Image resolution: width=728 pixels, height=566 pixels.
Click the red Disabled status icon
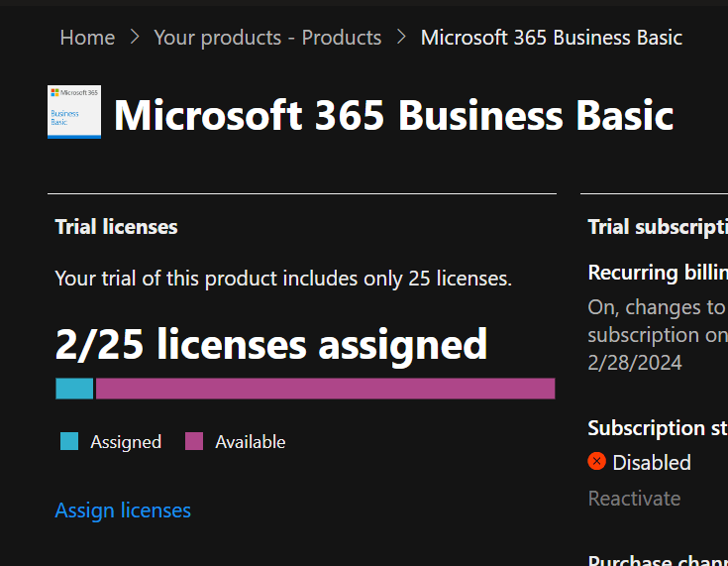click(596, 461)
